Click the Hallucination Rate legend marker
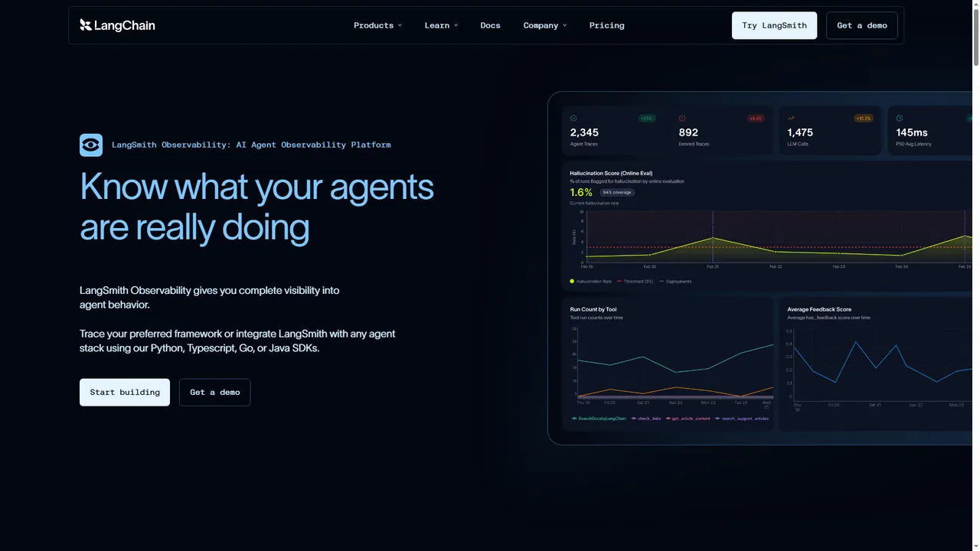The height and width of the screenshot is (551, 980). [572, 282]
